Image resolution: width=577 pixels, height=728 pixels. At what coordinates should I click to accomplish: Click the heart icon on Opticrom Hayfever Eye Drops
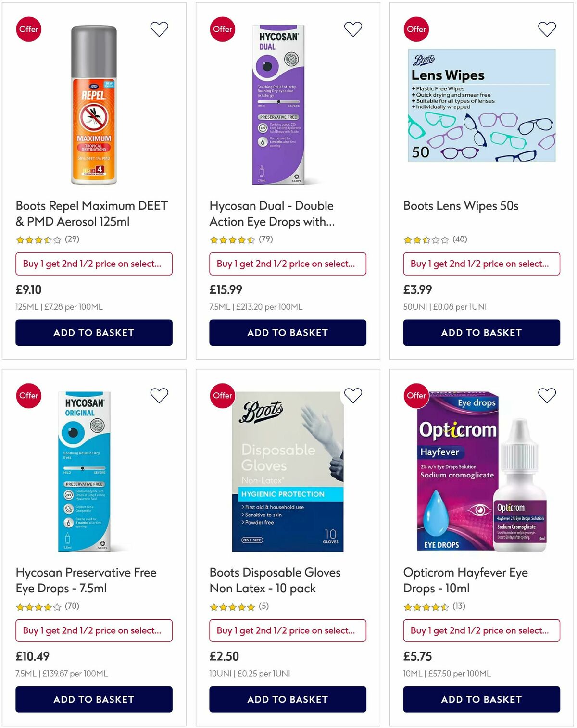[546, 395]
